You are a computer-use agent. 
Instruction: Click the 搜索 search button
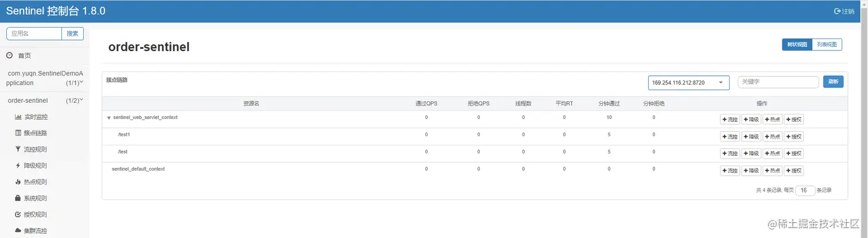click(x=72, y=33)
